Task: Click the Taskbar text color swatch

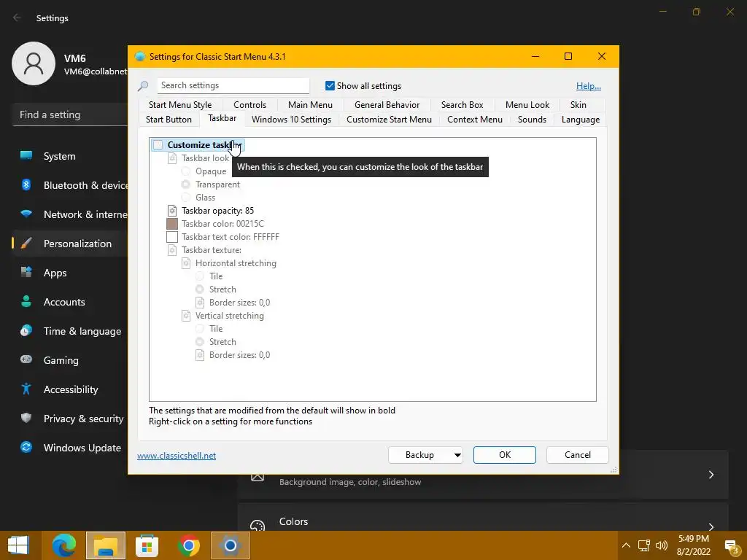Action: pyautogui.click(x=172, y=237)
